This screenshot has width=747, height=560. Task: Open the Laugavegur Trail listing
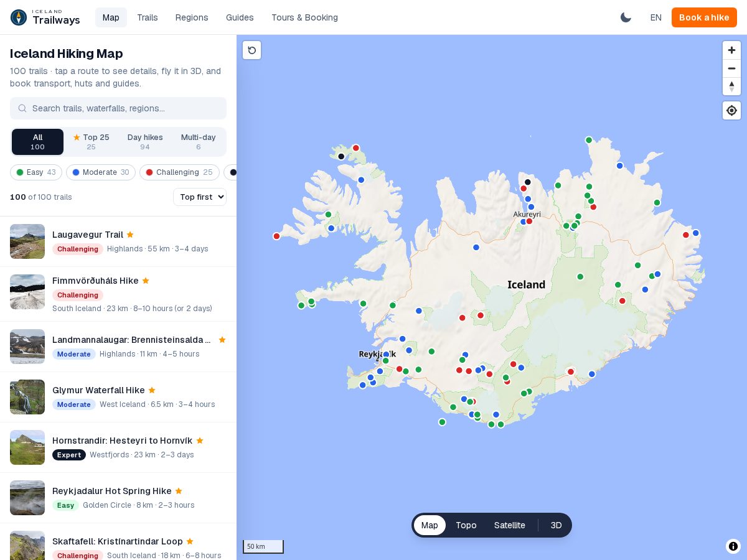[118, 241]
